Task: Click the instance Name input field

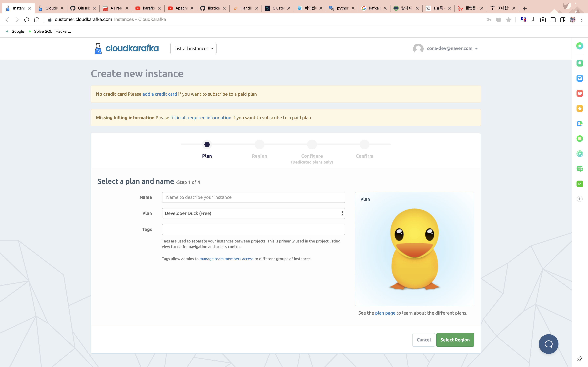Action: point(253,197)
